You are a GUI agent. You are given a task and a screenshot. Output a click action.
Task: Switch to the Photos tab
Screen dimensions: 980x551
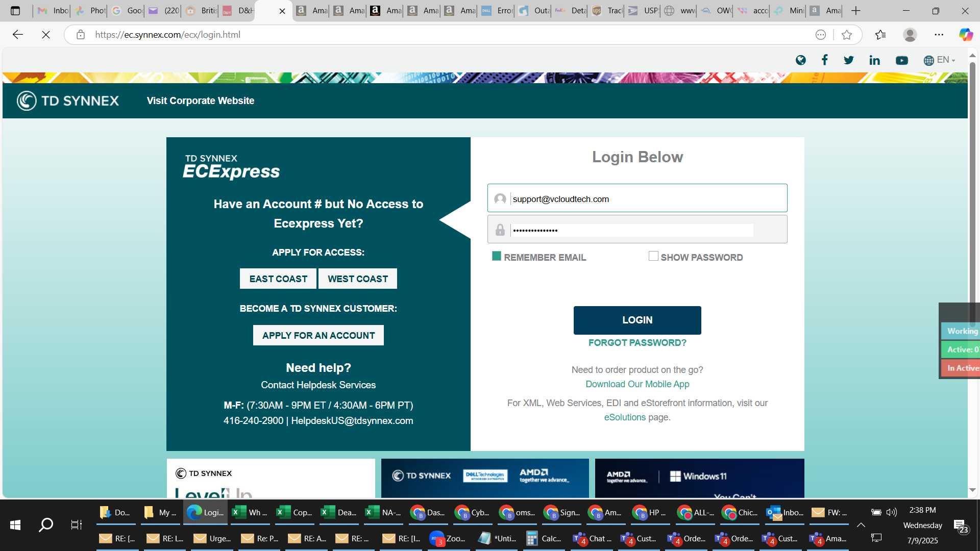(x=90, y=11)
